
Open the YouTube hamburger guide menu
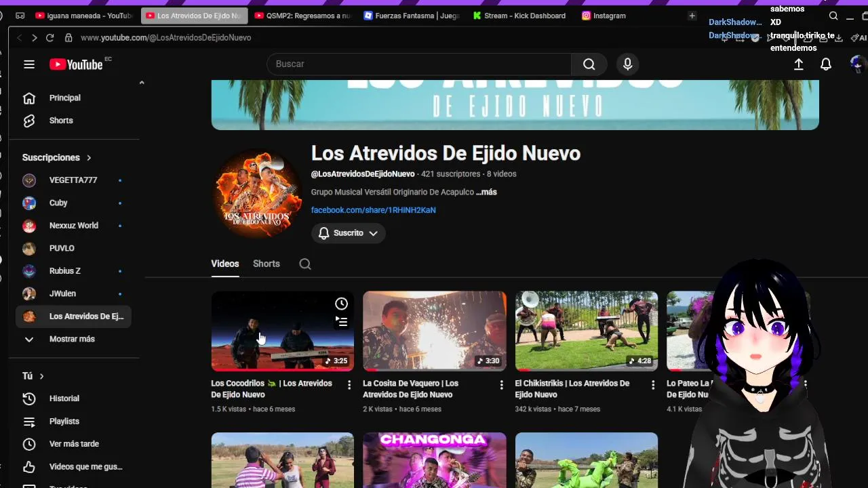tap(28, 64)
